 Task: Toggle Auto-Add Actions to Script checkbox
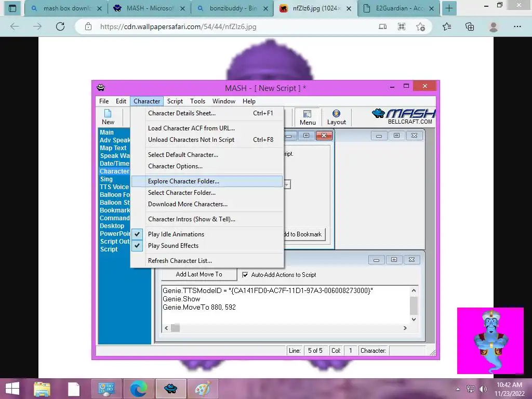(245, 275)
